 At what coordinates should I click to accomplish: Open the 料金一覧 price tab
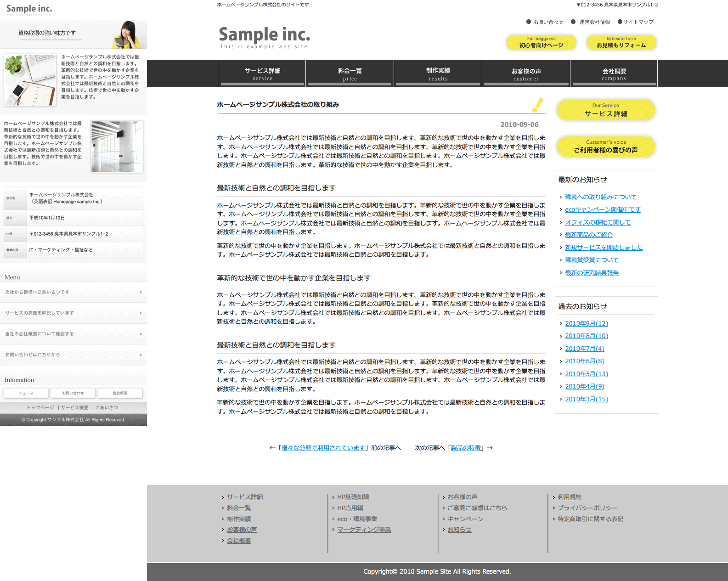coord(350,73)
